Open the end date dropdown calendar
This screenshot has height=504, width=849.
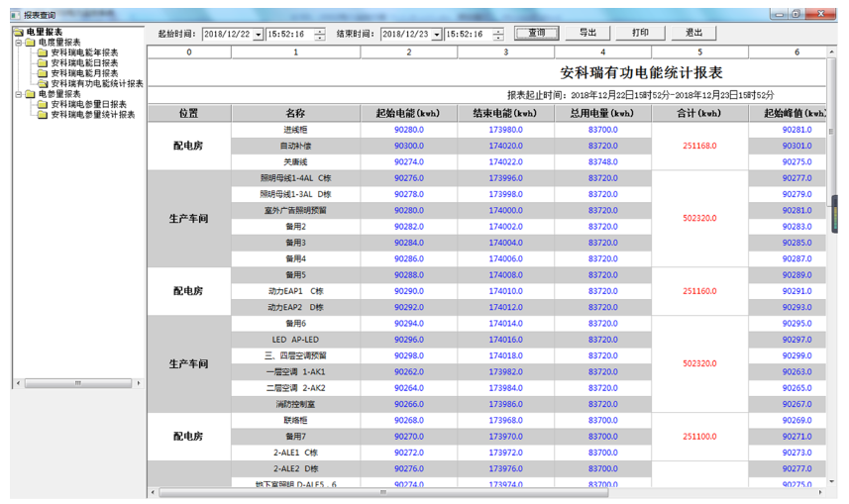tap(436, 34)
